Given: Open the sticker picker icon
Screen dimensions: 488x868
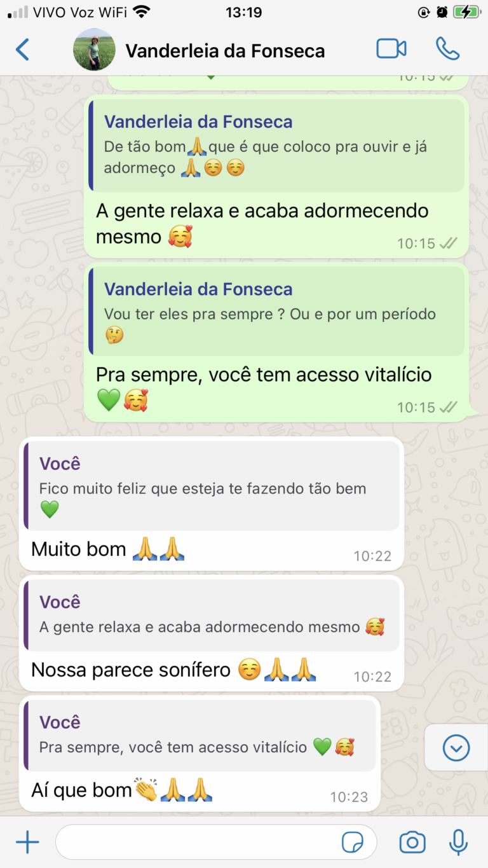Looking at the screenshot, I should tap(353, 843).
